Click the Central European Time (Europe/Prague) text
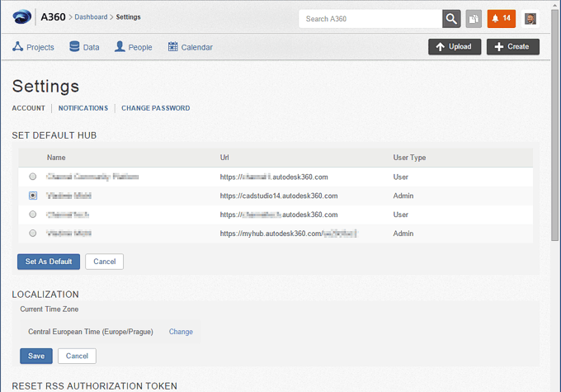The height and width of the screenshot is (392, 561). tap(91, 332)
